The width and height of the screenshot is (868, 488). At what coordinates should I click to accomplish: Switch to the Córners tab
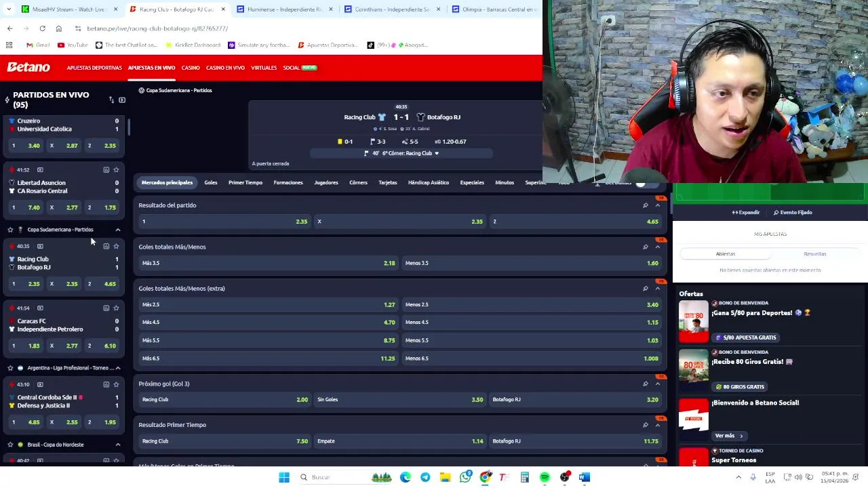point(358,182)
